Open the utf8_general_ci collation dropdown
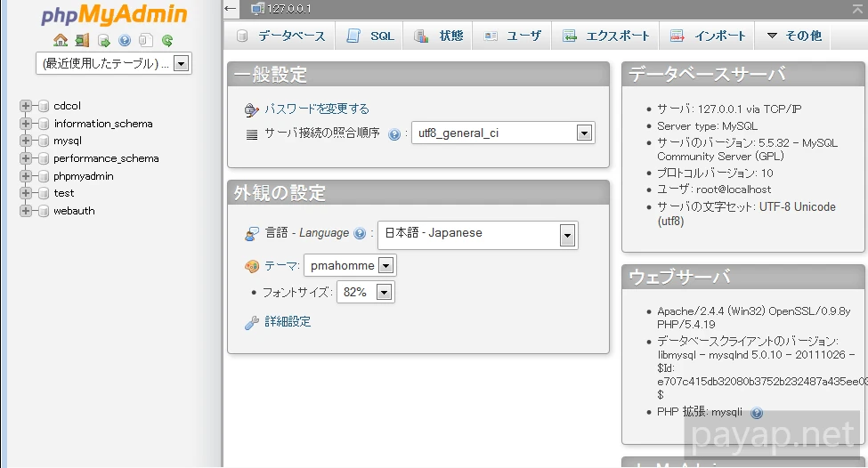Screen dimensions: 868x468 coord(584,133)
